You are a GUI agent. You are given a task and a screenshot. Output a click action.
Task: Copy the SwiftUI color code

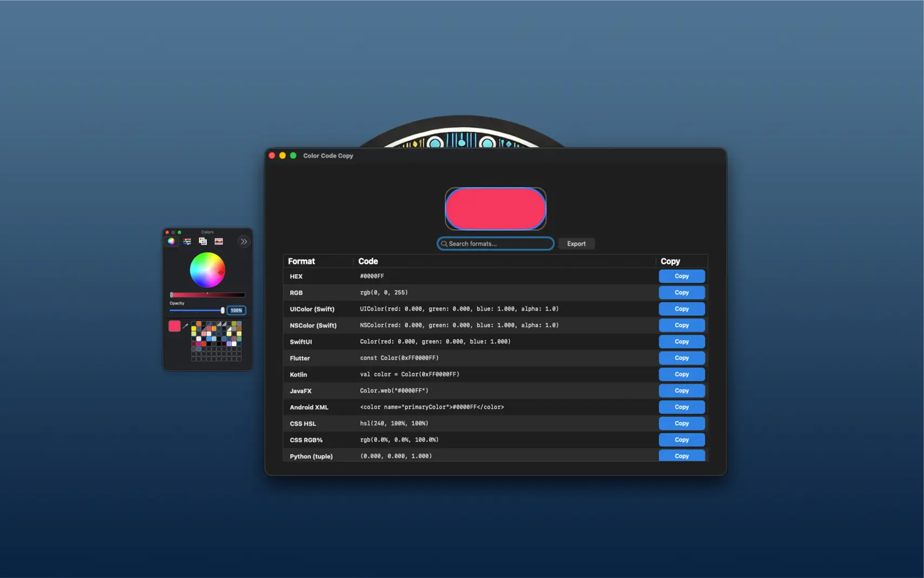(x=681, y=342)
